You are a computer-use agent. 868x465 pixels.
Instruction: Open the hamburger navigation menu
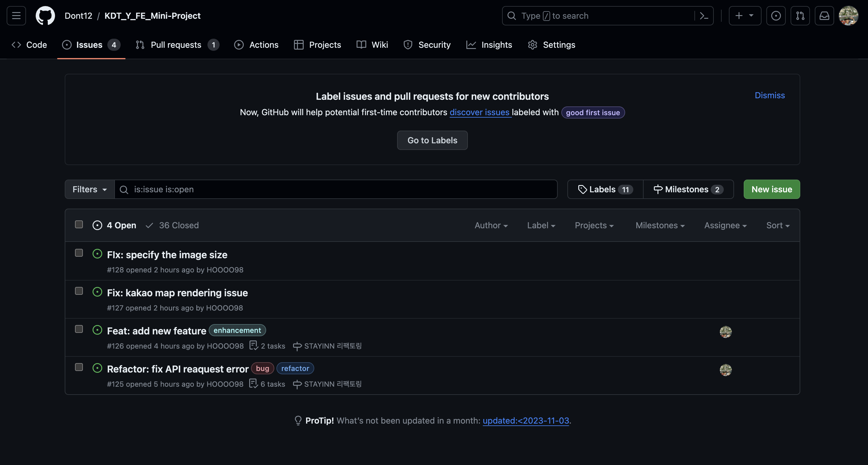coord(16,15)
